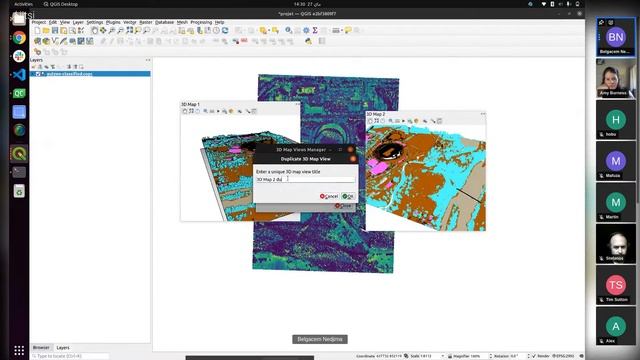Open Visual Studio Code from the dock

(x=19, y=75)
